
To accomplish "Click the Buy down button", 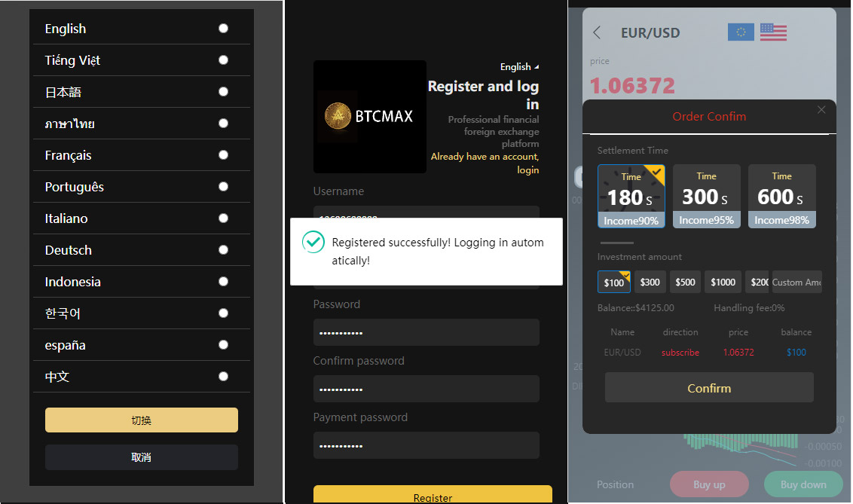I will click(803, 484).
